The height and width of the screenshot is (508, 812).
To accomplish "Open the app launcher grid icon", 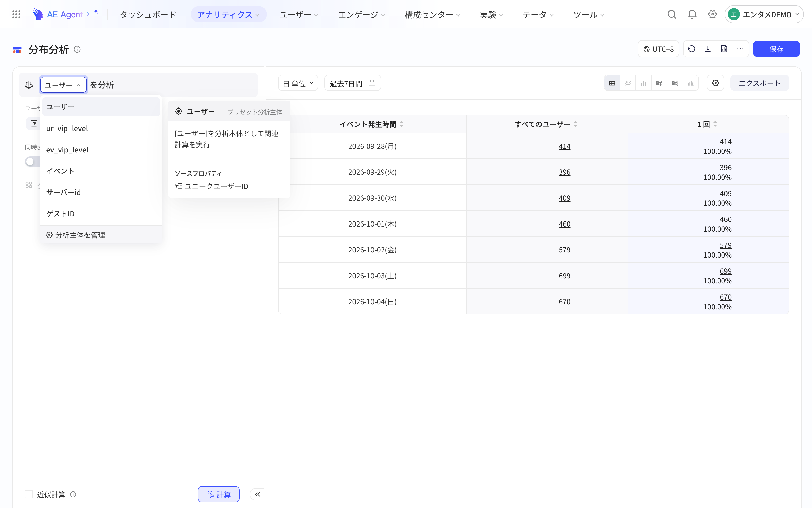I will click(16, 14).
